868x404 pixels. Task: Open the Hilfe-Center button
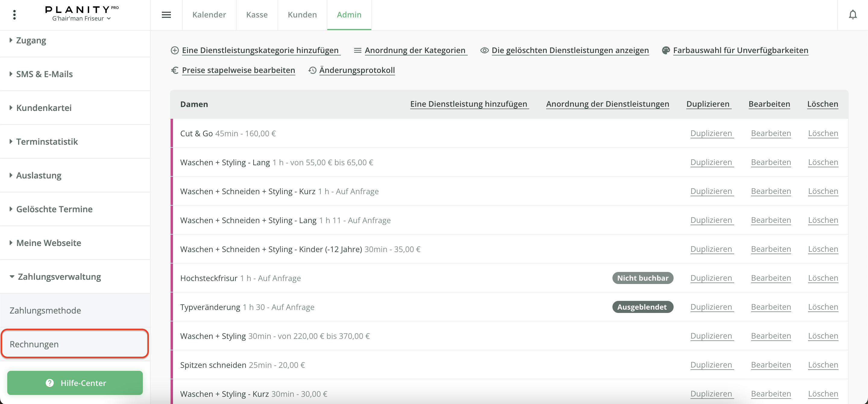click(x=75, y=383)
